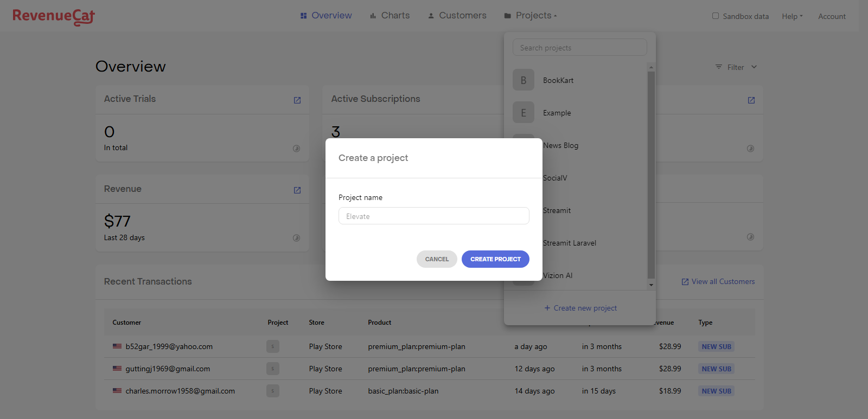Screen dimensions: 868x419
Task: Click the top-right card's external link icon
Action: [751, 100]
